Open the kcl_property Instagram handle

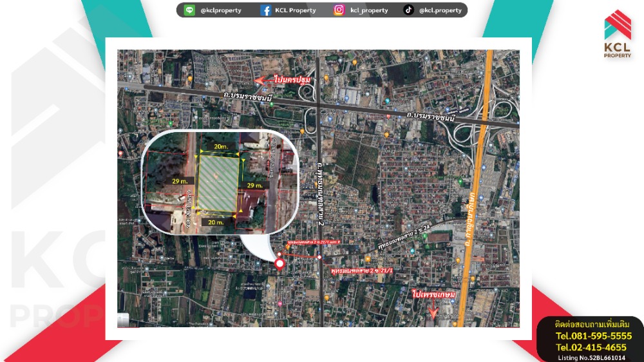point(369,10)
